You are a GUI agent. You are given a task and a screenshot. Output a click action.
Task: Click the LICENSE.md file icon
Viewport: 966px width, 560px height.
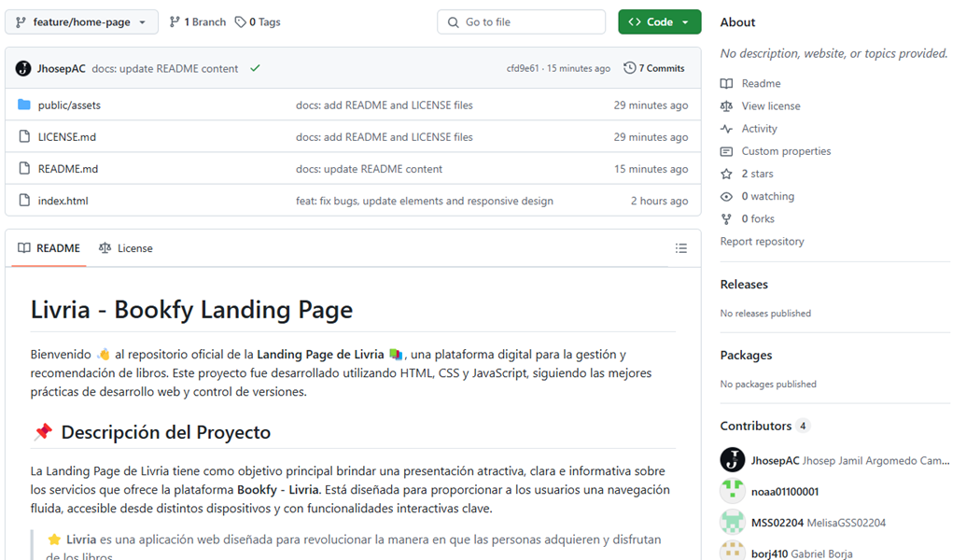pos(24,136)
